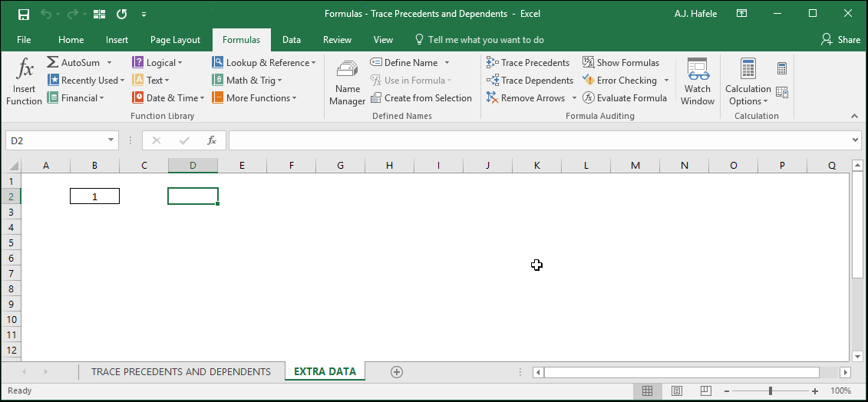Select cell B2 containing 1

click(x=94, y=196)
